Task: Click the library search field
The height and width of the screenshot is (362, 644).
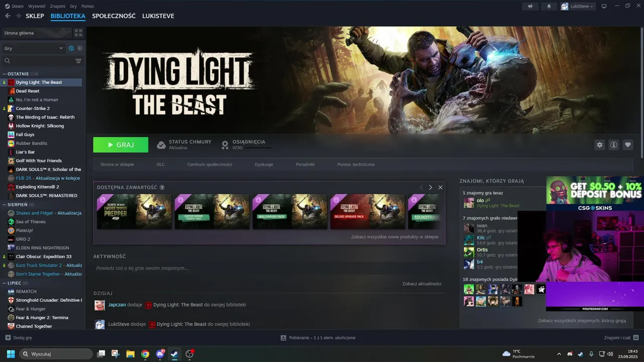Action: [x=38, y=61]
